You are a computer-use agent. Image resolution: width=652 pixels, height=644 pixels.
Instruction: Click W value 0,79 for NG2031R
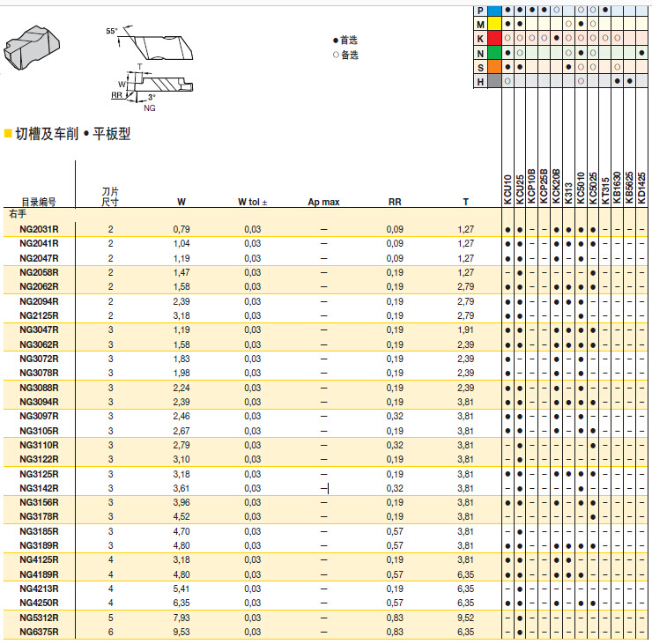pos(182,229)
